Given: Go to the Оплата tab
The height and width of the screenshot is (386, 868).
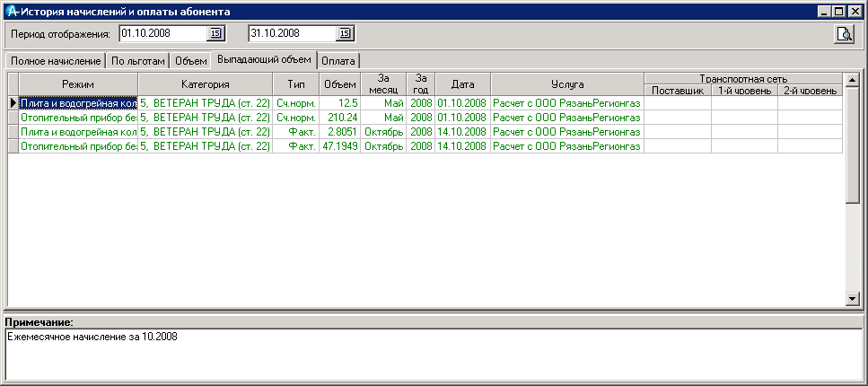Looking at the screenshot, I should (x=338, y=61).
